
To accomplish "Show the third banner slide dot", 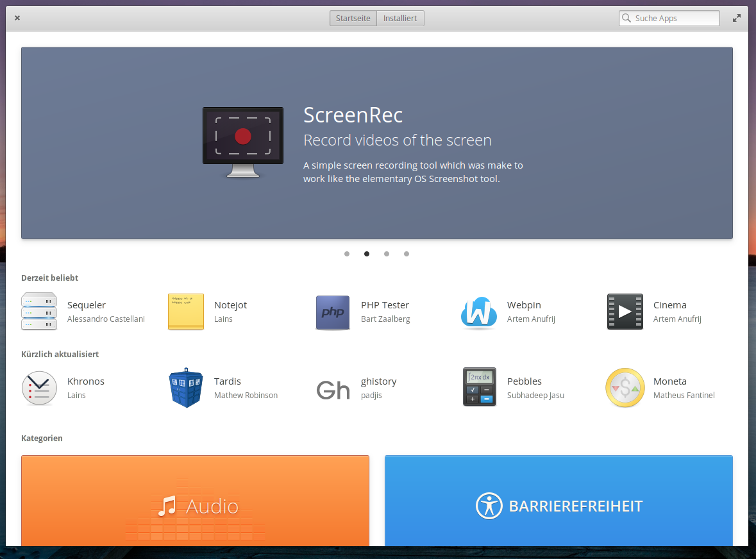I will 387,254.
